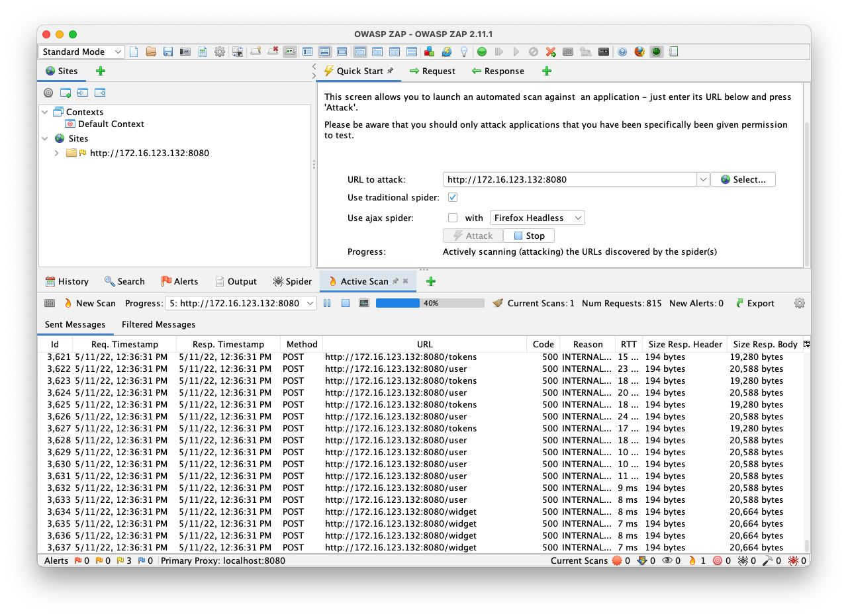Click the Persist Session floppy disk icon
Viewport: 848px width, 616px height.
[x=168, y=52]
